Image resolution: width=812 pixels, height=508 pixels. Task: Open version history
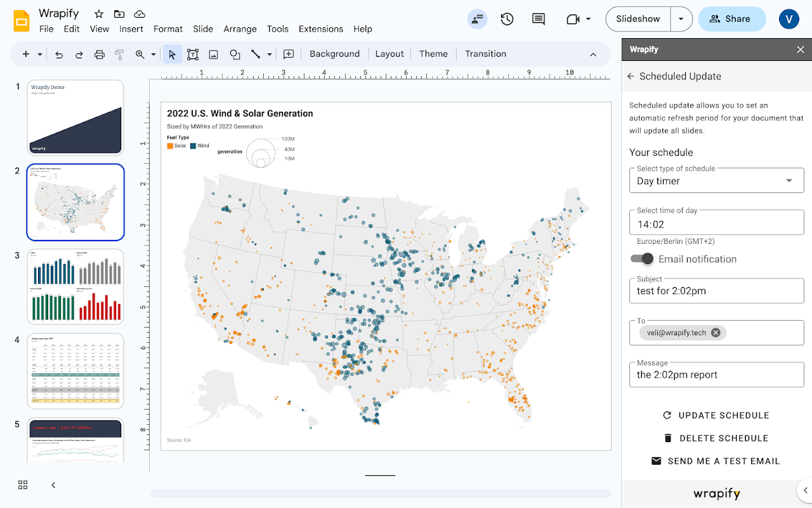(x=506, y=19)
